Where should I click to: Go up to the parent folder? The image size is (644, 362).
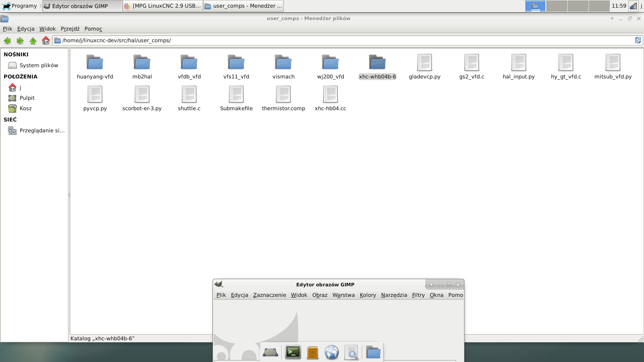(33, 41)
